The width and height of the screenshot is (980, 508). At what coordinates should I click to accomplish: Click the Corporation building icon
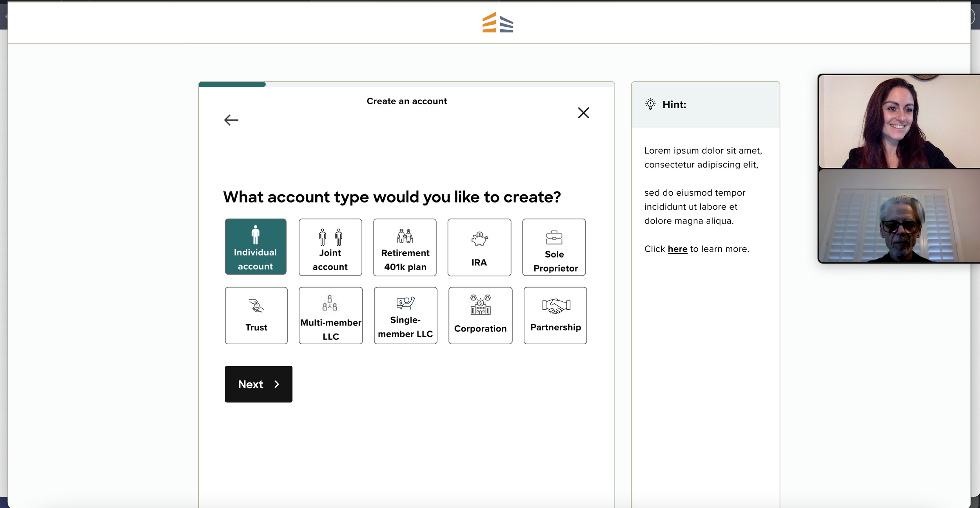coord(480,305)
